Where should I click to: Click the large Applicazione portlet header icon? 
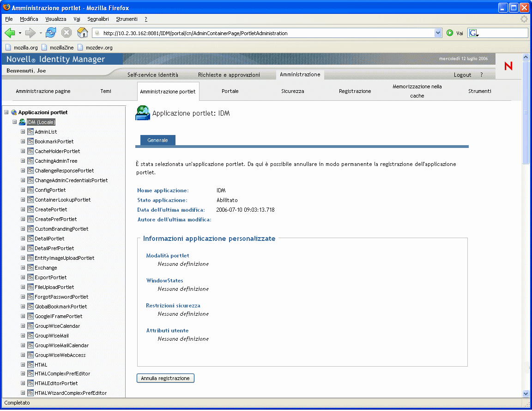pyautogui.click(x=143, y=113)
